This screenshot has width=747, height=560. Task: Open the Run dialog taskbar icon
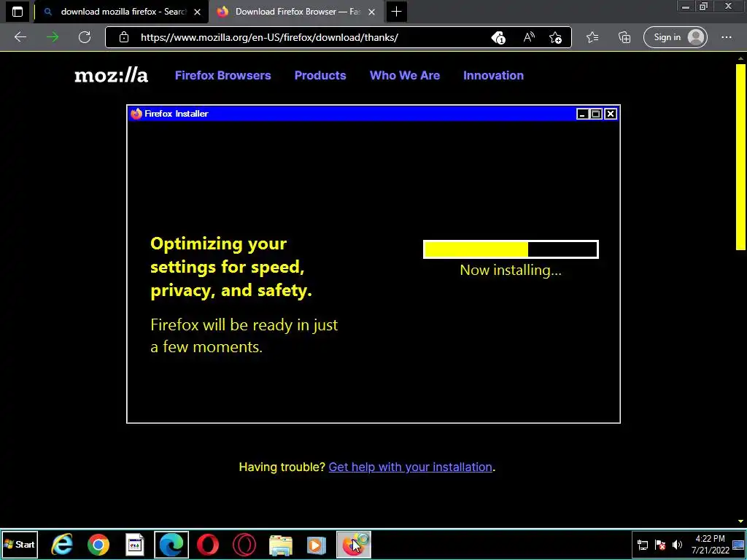pos(135,545)
